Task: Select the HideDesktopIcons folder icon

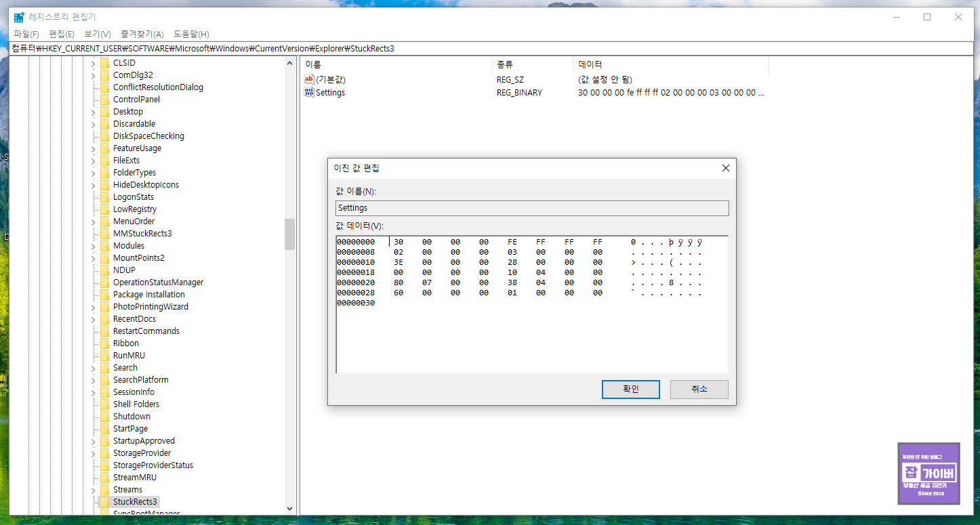Action: [x=104, y=185]
